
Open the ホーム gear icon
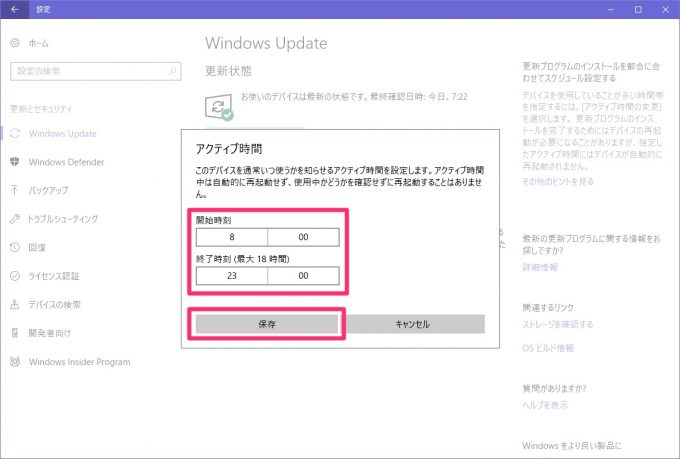coord(15,43)
